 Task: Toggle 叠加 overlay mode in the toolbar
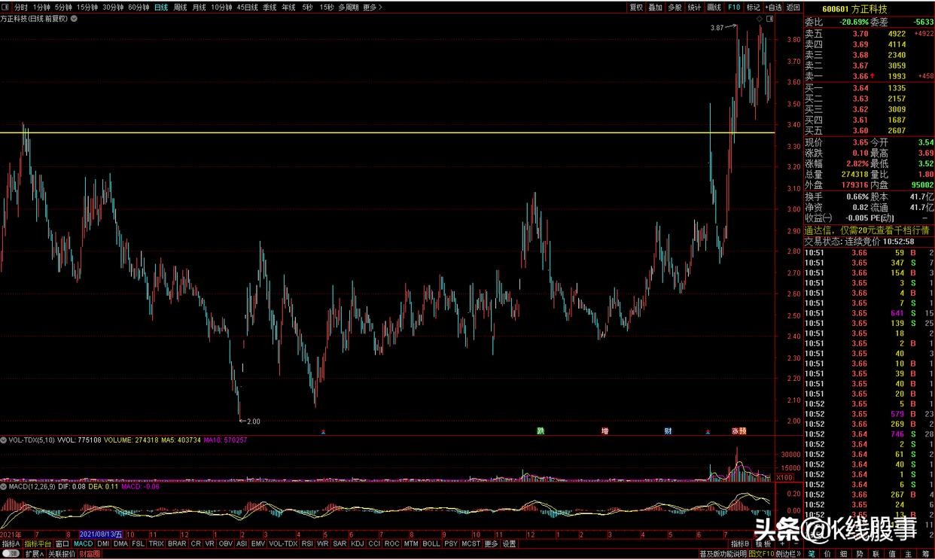[x=656, y=7]
